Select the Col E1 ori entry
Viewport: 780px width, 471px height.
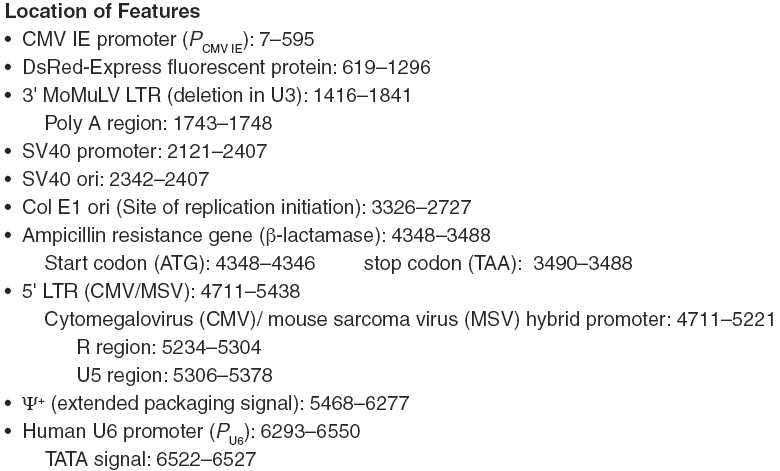click(x=247, y=207)
